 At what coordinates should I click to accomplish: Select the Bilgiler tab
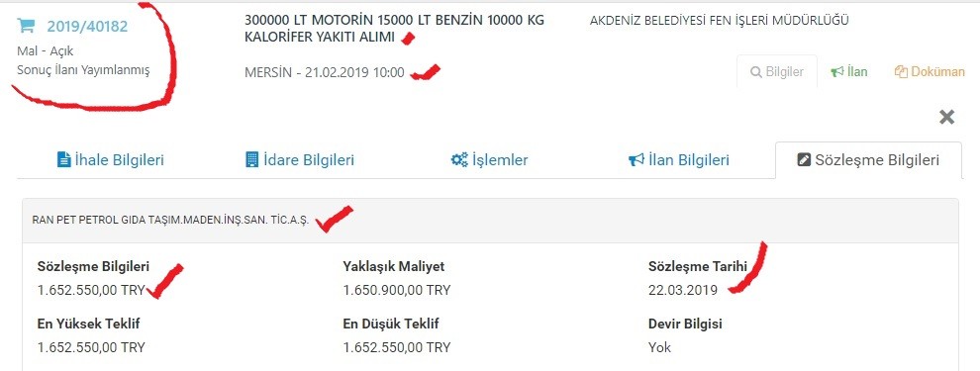pos(777,72)
